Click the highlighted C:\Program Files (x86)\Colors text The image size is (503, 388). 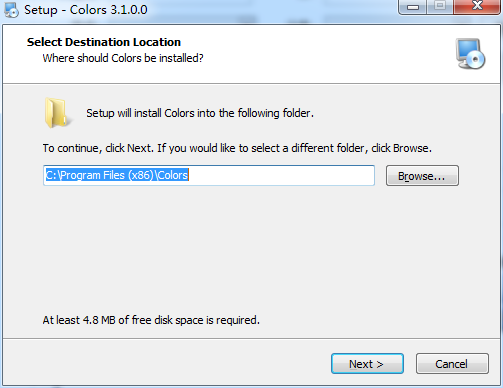[x=117, y=175]
